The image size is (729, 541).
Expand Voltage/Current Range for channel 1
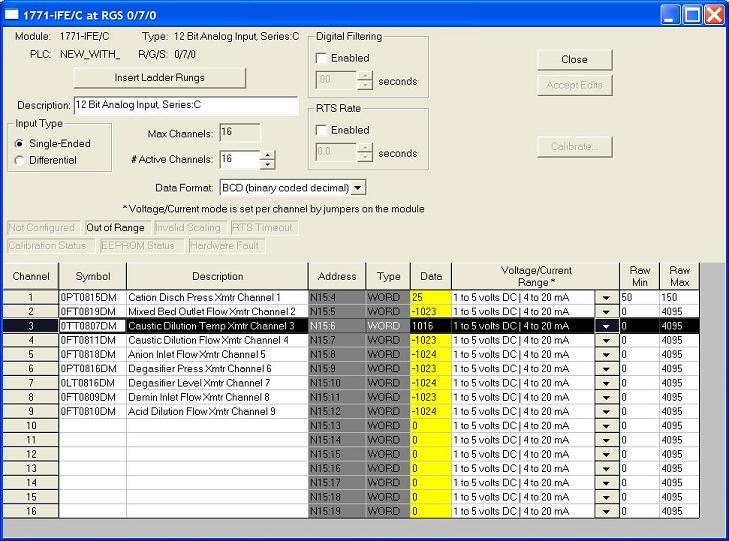(606, 298)
